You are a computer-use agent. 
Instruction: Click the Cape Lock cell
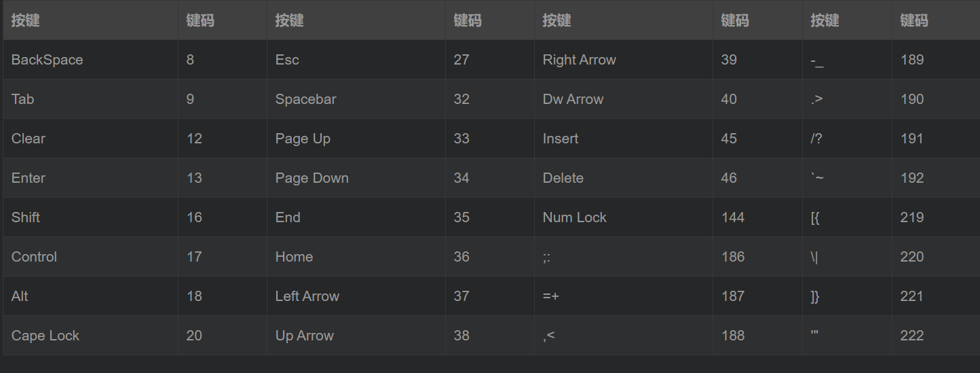pyautogui.click(x=45, y=336)
